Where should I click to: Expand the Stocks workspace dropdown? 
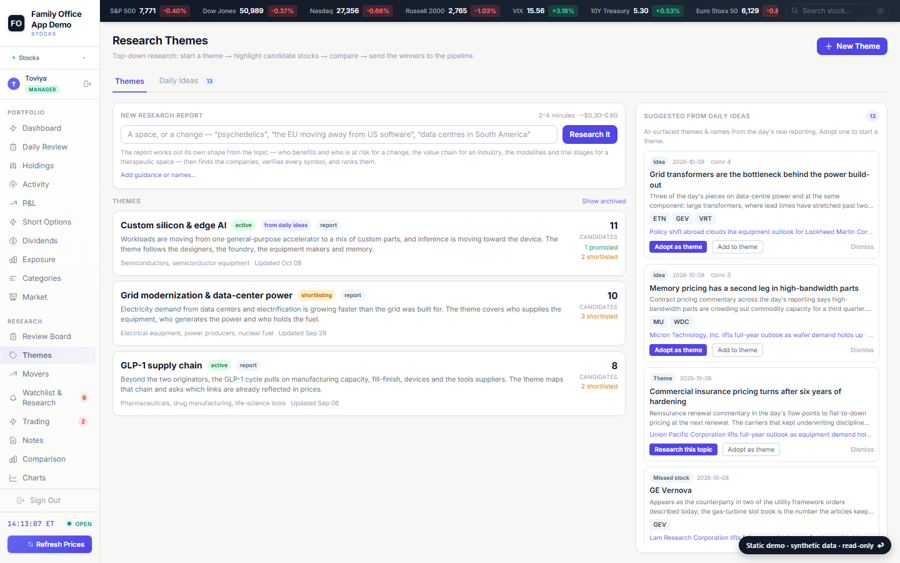pyautogui.click(x=49, y=58)
